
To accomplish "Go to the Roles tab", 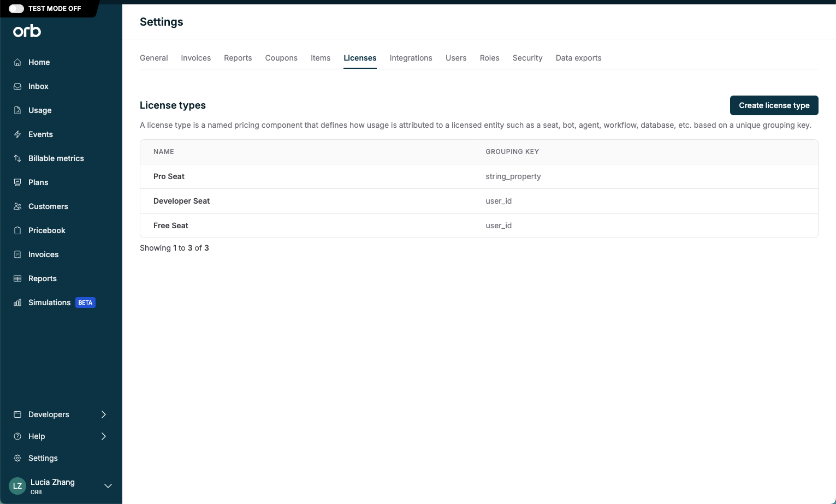I will point(490,58).
